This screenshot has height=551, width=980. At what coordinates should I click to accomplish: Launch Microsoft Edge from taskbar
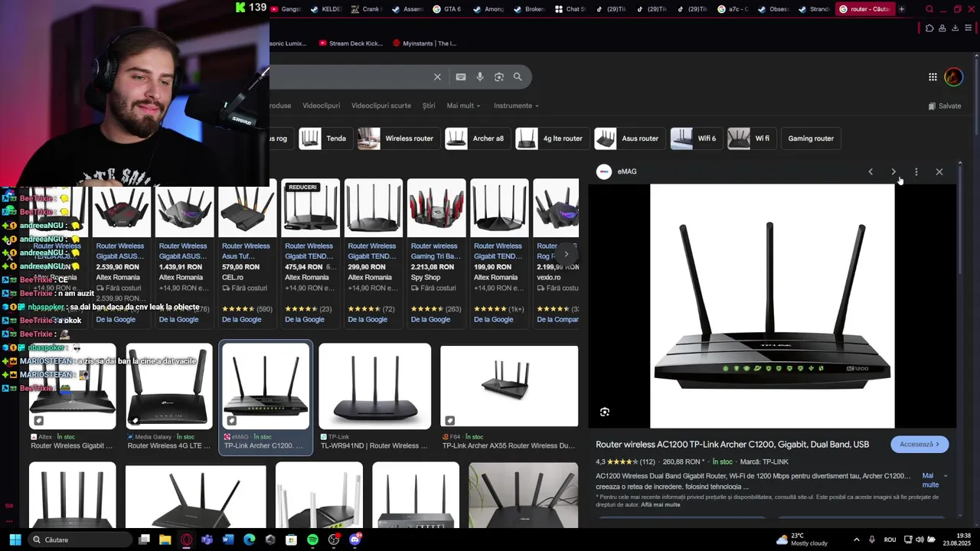249,540
